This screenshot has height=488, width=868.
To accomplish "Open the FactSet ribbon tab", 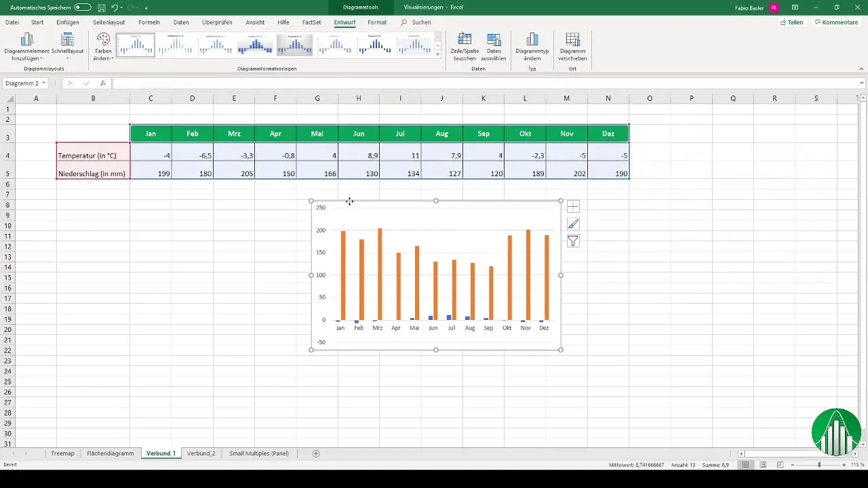I will coord(311,22).
